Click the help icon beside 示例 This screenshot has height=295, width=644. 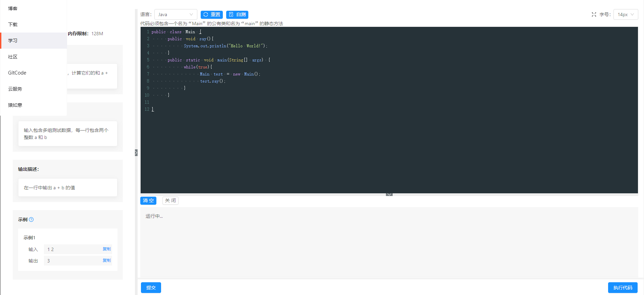click(x=31, y=219)
